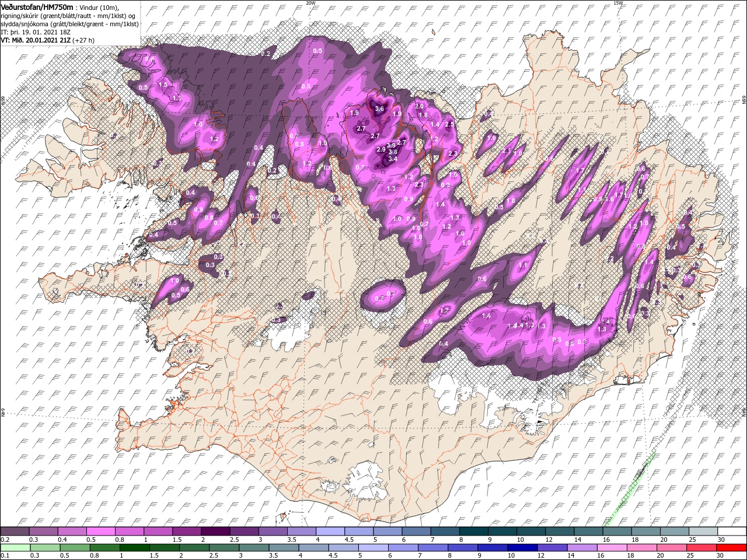Select the IT: þri. 19. 01. 2021 18Z line
The width and height of the screenshot is (747, 560).
[35, 32]
